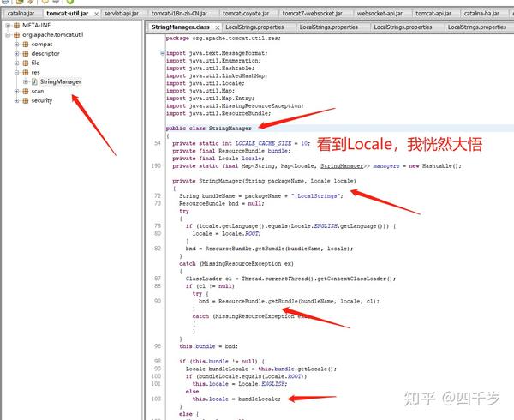
Task: Click the 'import java.util.LinkedHashMap;' line
Action: coord(217,75)
